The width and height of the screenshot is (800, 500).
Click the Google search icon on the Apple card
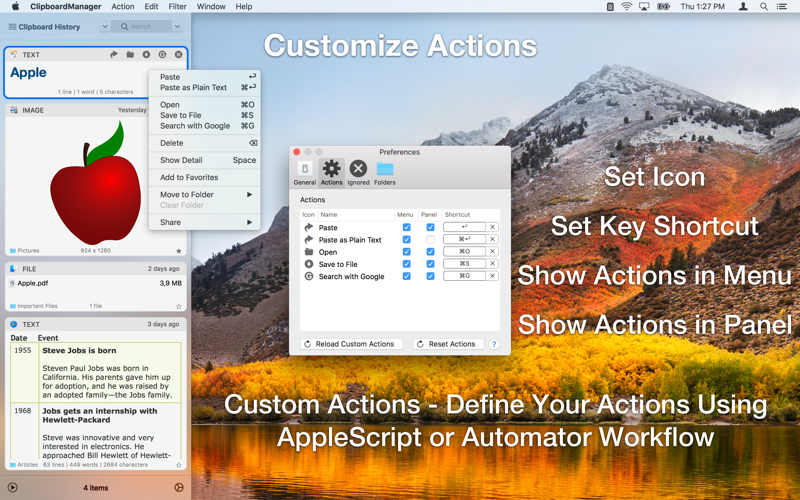point(162,54)
